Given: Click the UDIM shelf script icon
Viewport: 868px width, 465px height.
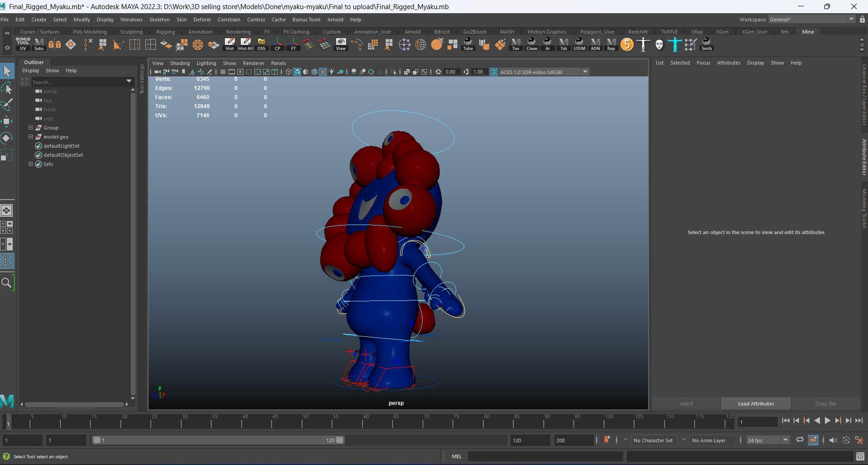Looking at the screenshot, I should coord(580,44).
